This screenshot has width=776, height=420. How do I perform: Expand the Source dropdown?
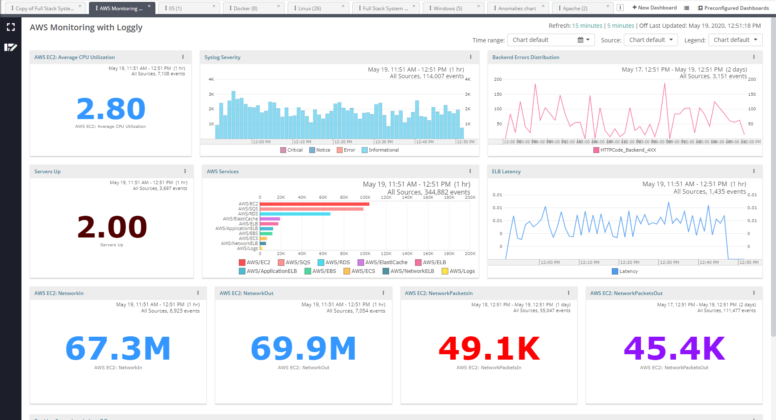click(x=651, y=40)
